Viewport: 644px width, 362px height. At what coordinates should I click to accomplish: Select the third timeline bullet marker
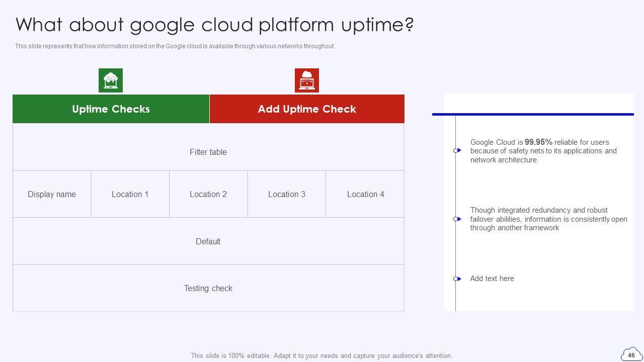tap(457, 279)
